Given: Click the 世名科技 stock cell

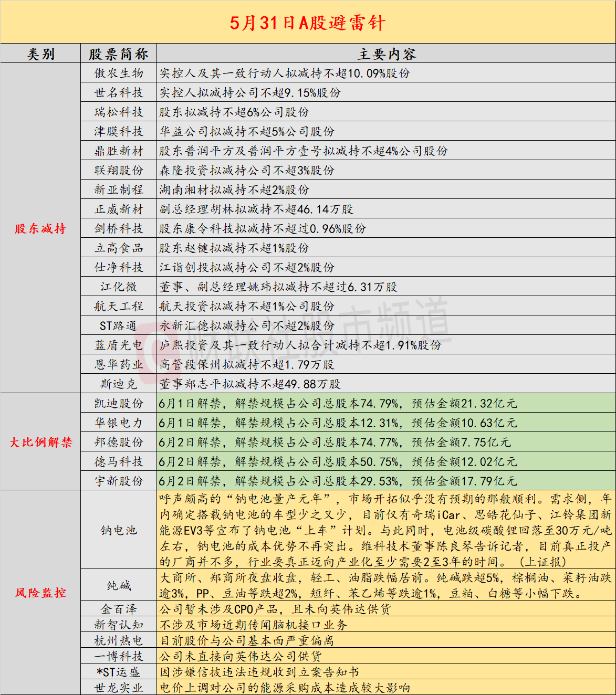Looking at the screenshot, I should tap(119, 92).
